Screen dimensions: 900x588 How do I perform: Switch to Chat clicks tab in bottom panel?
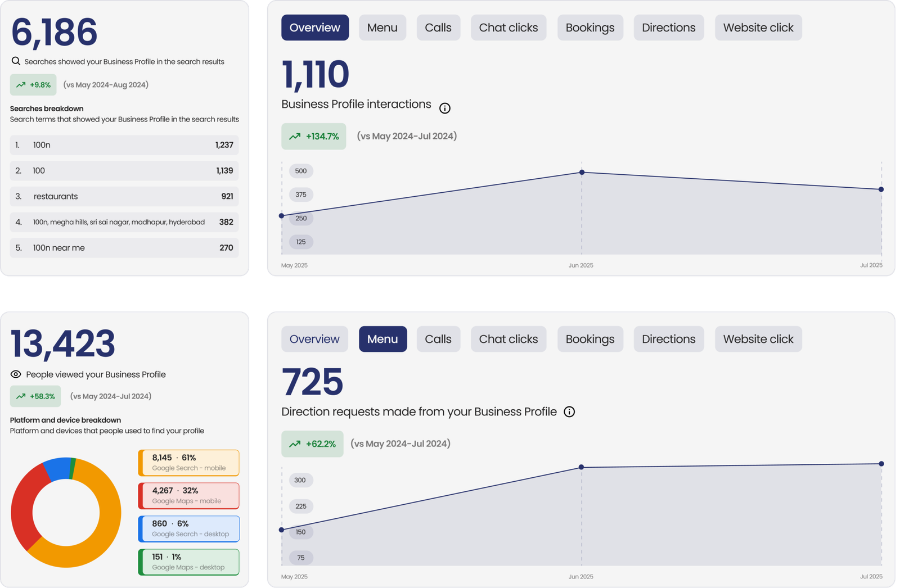coord(508,339)
